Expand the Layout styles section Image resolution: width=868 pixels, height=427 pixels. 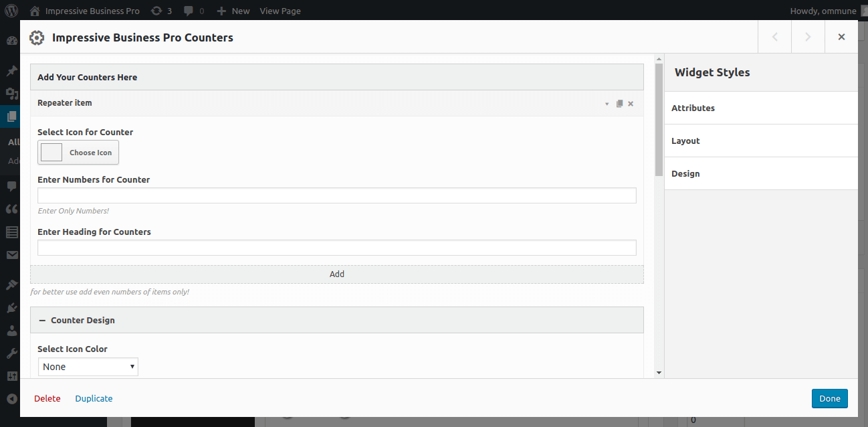(x=761, y=141)
